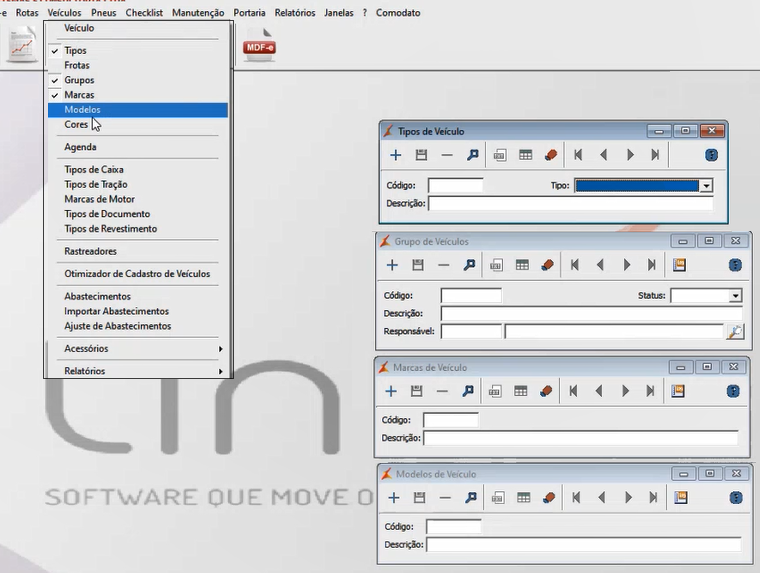Expand the Status dropdown in Grupo de Veículos

735,296
